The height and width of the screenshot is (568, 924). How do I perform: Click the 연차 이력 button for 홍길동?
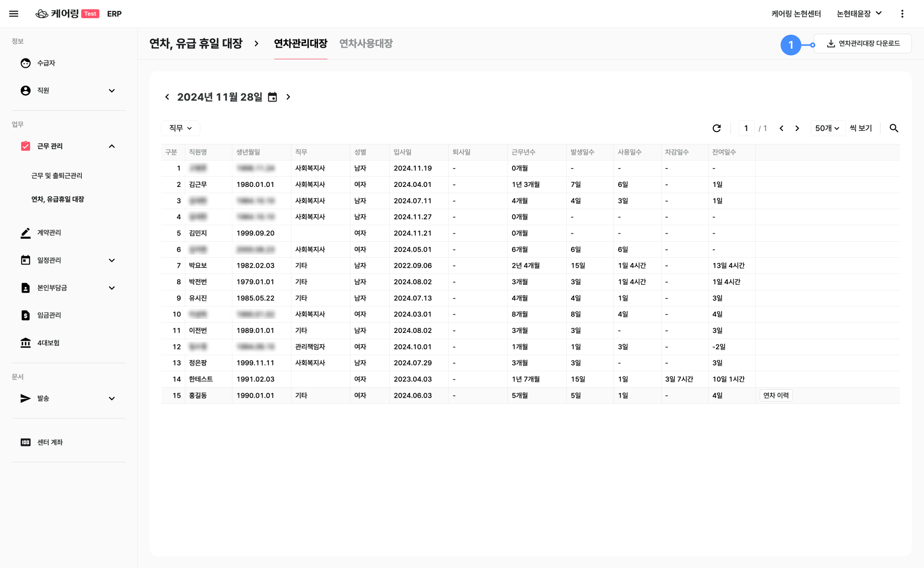[x=776, y=396]
